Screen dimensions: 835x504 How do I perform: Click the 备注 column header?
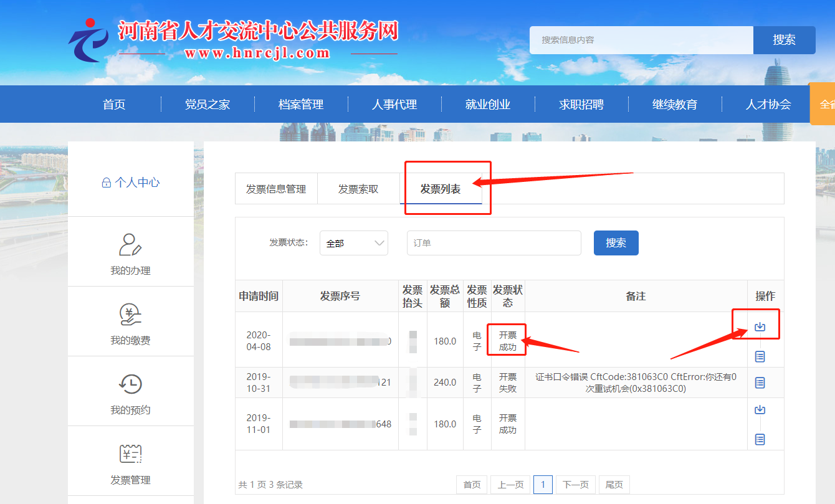click(x=636, y=296)
